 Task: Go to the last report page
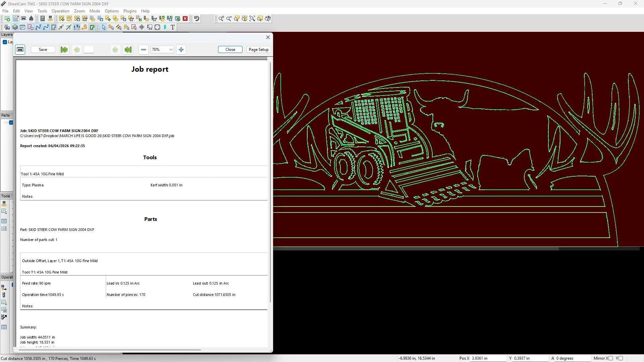pos(128,50)
